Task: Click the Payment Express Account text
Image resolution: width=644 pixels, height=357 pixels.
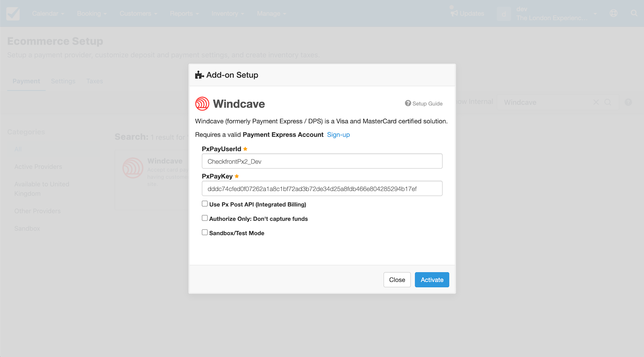Action: 283,134
